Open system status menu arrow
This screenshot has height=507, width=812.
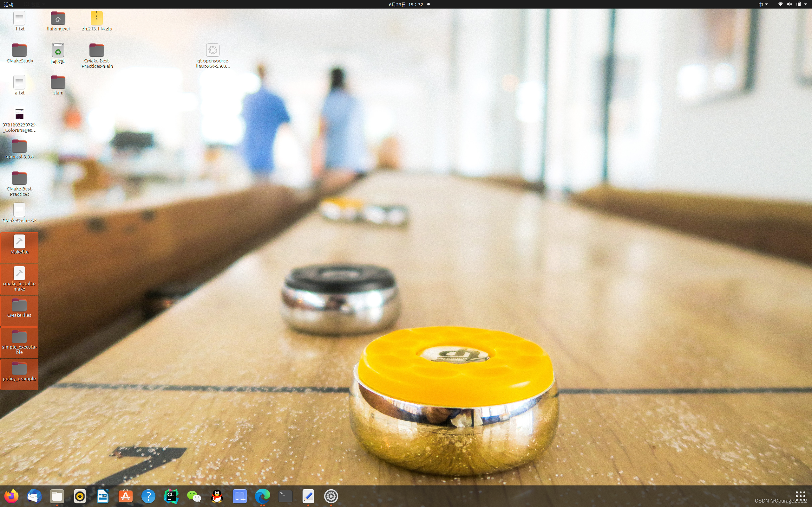click(806, 4)
